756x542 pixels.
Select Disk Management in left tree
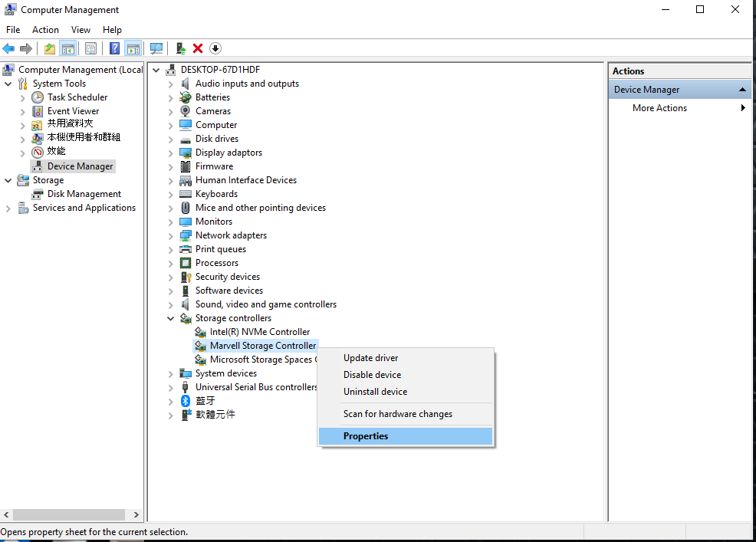coord(84,194)
